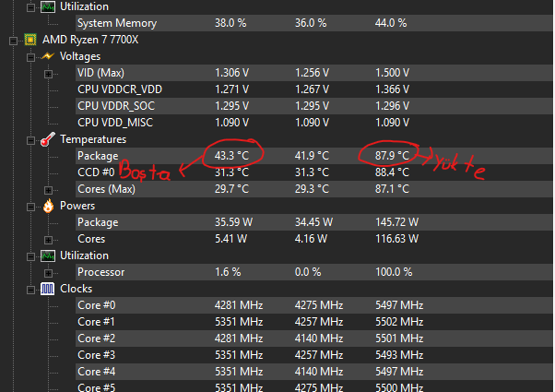
Task: Collapse the Powers section
Action: click(x=29, y=206)
